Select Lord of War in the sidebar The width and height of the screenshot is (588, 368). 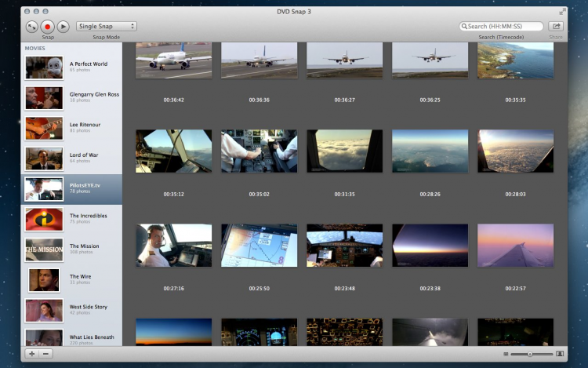(x=71, y=158)
